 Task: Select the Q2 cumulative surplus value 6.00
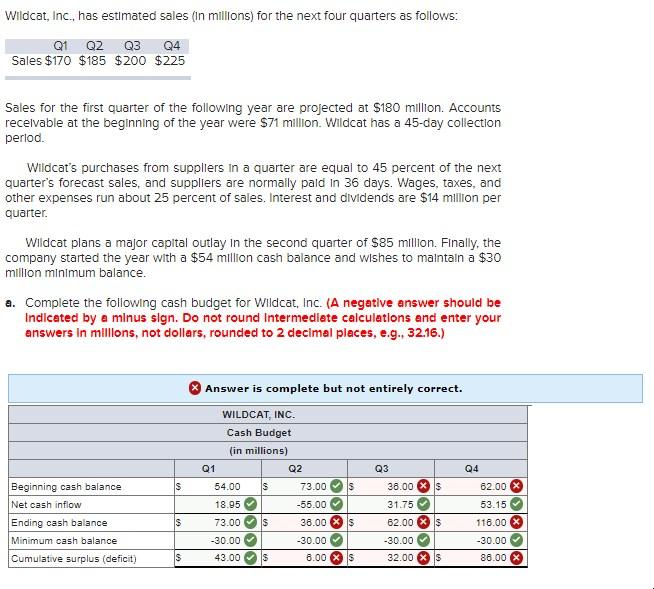[x=316, y=558]
